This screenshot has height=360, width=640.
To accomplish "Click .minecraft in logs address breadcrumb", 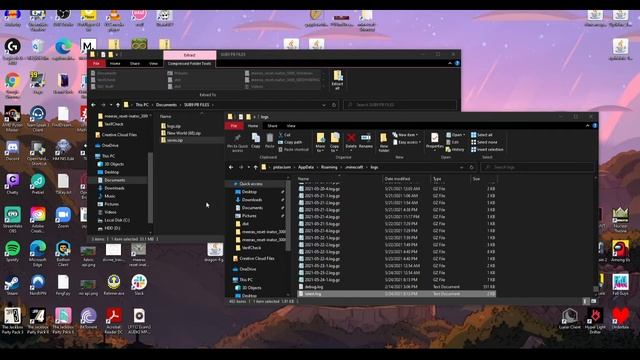I will (354, 167).
